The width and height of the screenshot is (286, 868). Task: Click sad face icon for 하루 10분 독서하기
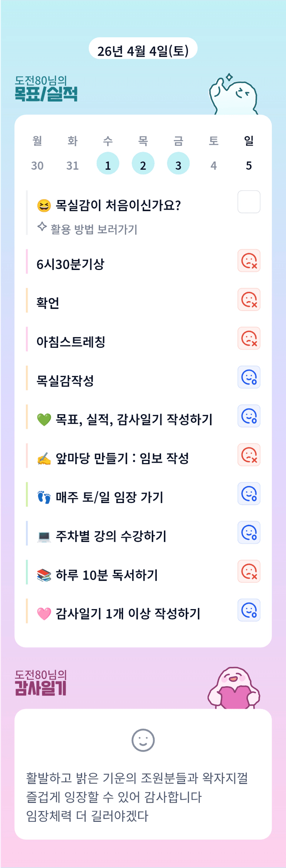(x=249, y=571)
